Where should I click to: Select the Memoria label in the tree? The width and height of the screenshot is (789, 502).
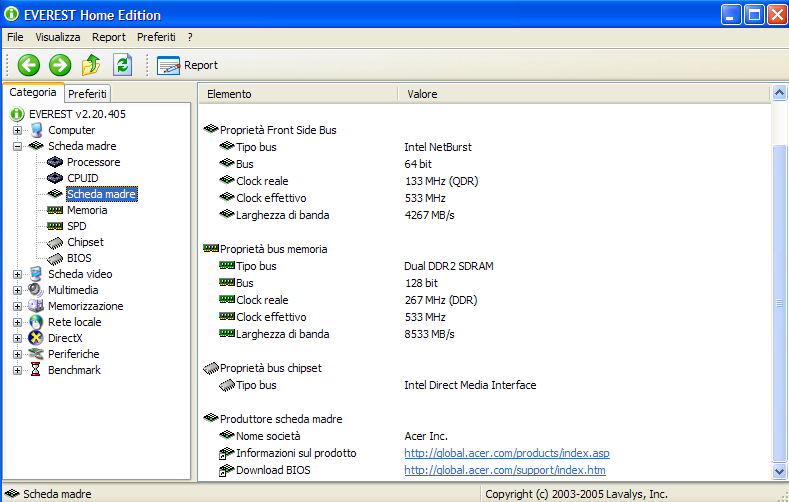pyautogui.click(x=87, y=210)
